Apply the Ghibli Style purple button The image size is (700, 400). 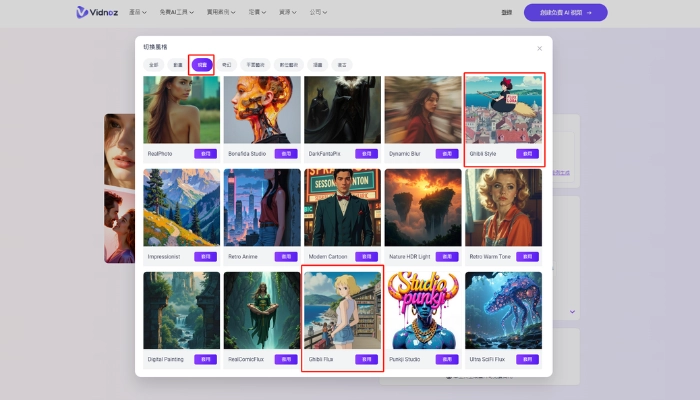tap(528, 154)
